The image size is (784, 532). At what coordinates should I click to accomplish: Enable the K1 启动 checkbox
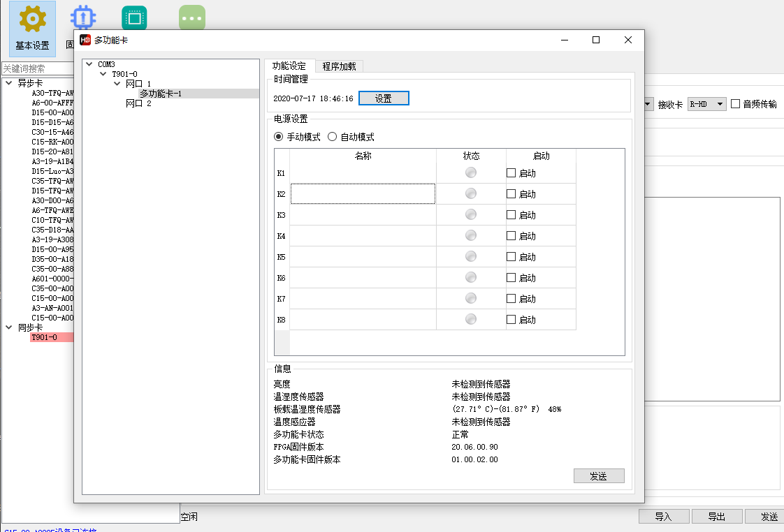(x=511, y=172)
